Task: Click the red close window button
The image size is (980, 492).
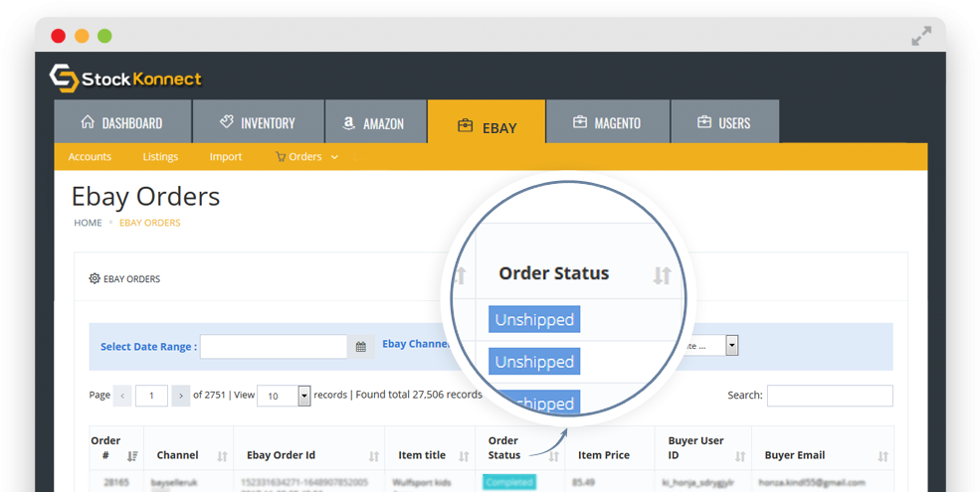Action: tap(58, 36)
